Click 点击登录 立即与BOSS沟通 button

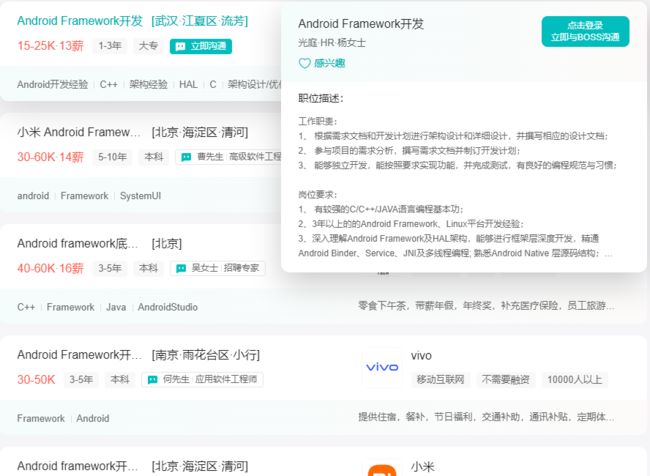[x=585, y=32]
